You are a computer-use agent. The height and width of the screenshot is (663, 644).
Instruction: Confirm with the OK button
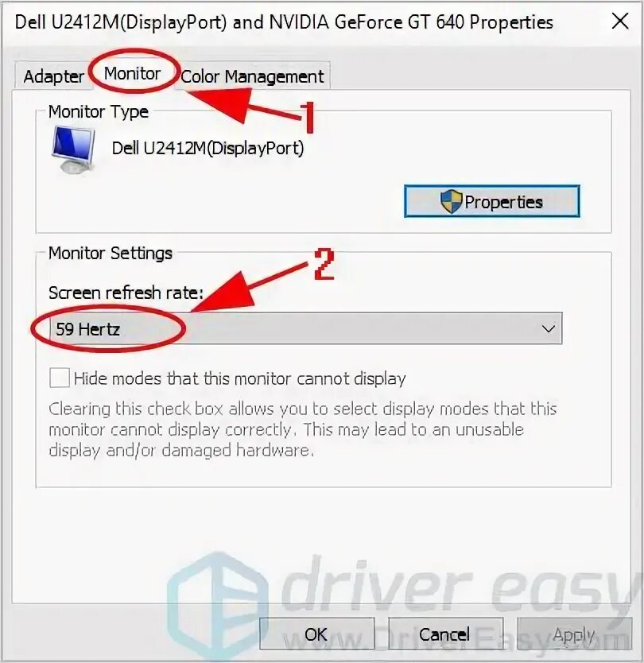pos(316,634)
